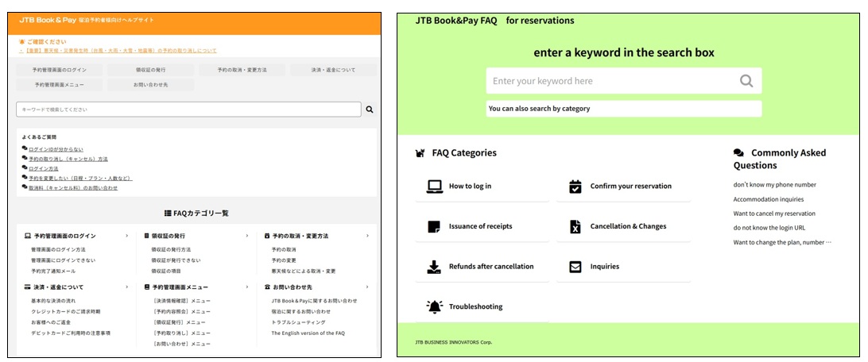
Task: Open the 決済・返金について shortcut button at top
Action: [x=333, y=70]
